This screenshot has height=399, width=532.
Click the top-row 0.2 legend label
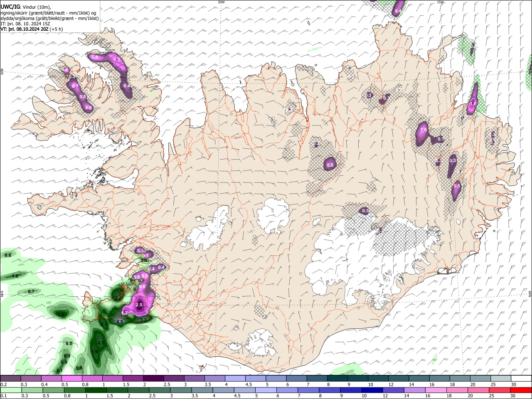tap(3, 384)
